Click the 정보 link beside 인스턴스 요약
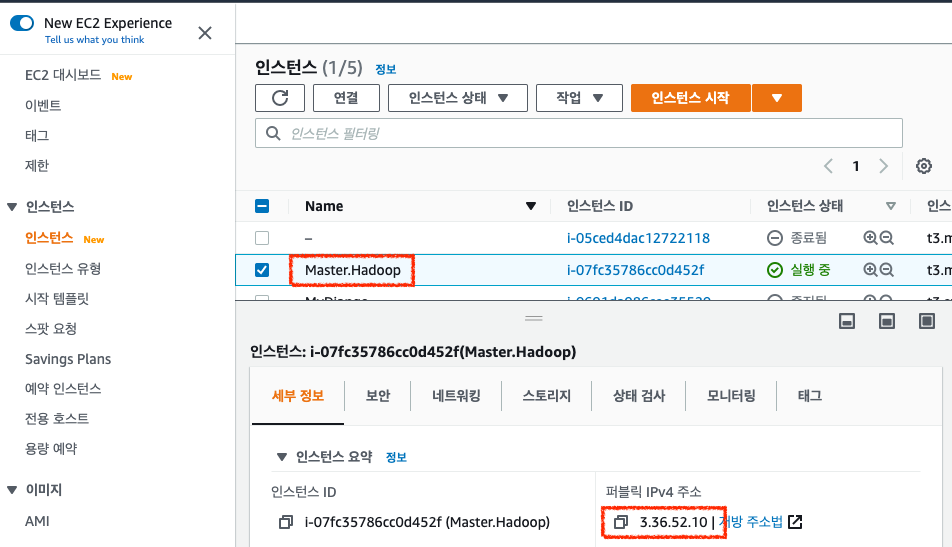Screen dimensions: 952x547 [x=396, y=458]
